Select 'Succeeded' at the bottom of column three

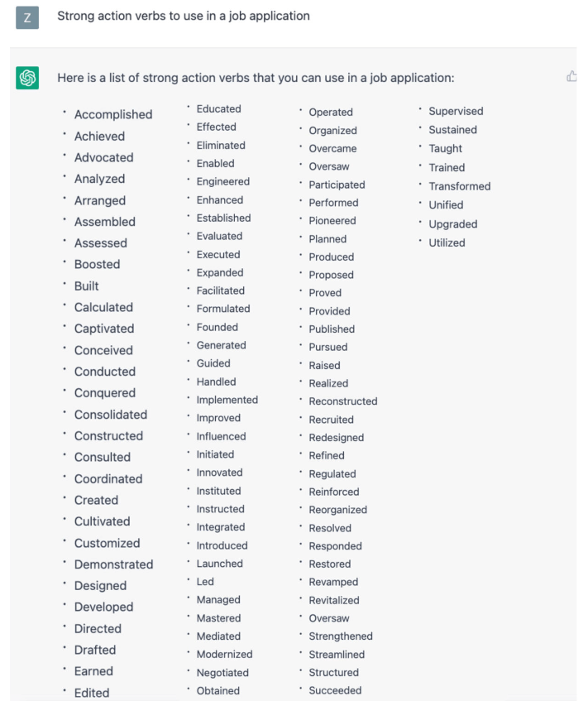[334, 690]
